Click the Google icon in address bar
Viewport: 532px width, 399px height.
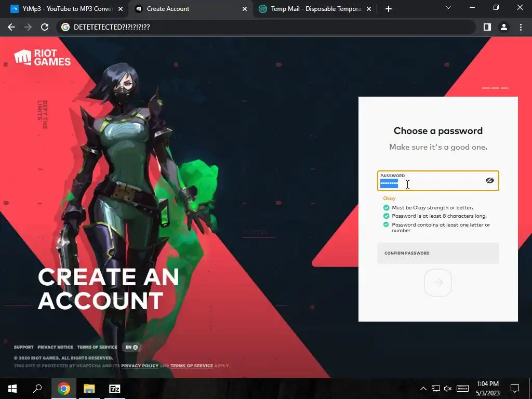click(x=65, y=27)
